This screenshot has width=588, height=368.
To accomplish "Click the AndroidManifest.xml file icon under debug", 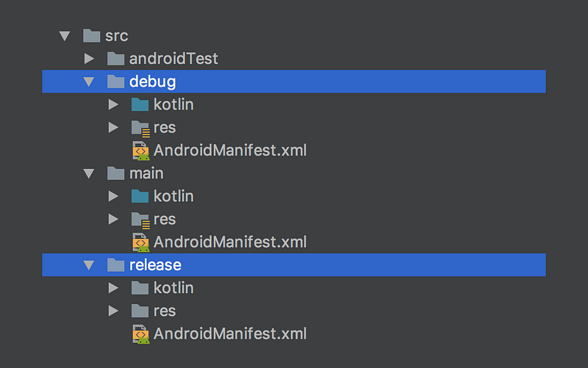I will tap(140, 151).
